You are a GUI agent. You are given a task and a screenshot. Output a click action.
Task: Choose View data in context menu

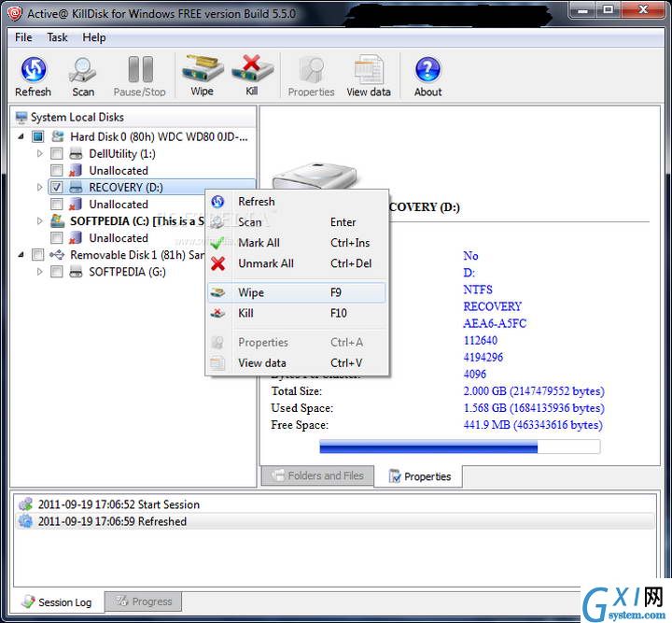[x=297, y=362]
